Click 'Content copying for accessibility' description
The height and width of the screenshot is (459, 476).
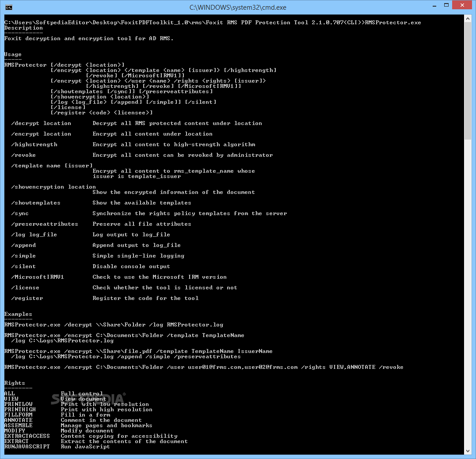(x=119, y=436)
